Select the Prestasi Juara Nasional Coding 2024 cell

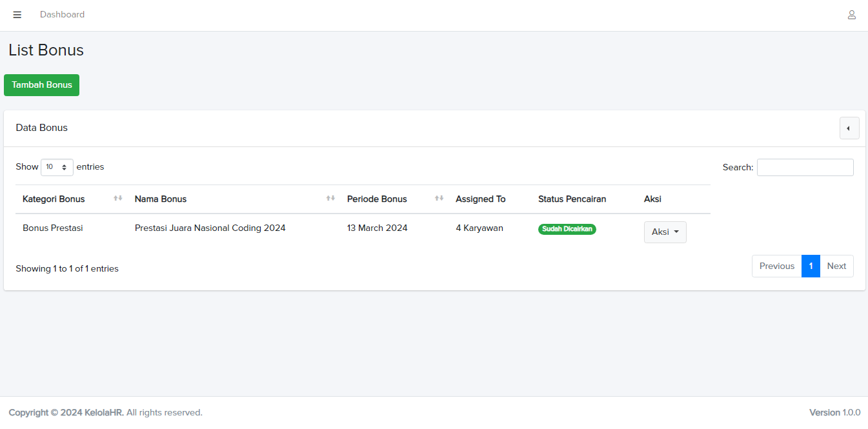(210, 228)
